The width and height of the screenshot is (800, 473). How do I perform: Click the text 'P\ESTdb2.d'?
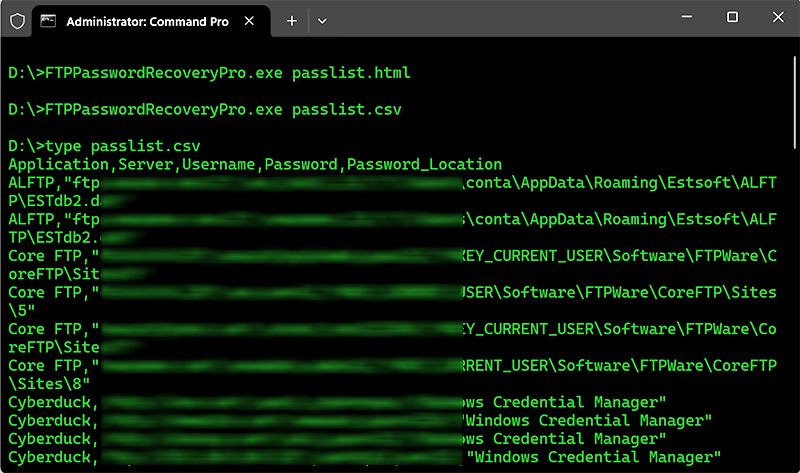coord(55,201)
